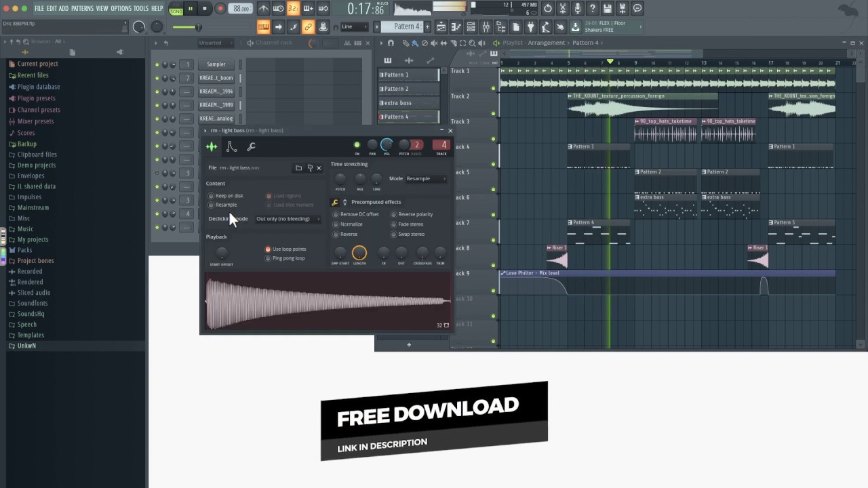Toggle the loop recording icon
Viewport: 868px width, 488px height.
tap(323, 9)
